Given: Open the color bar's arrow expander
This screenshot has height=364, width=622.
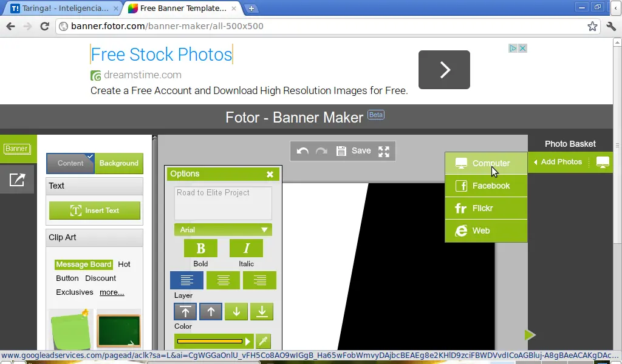Looking at the screenshot, I should click(248, 341).
